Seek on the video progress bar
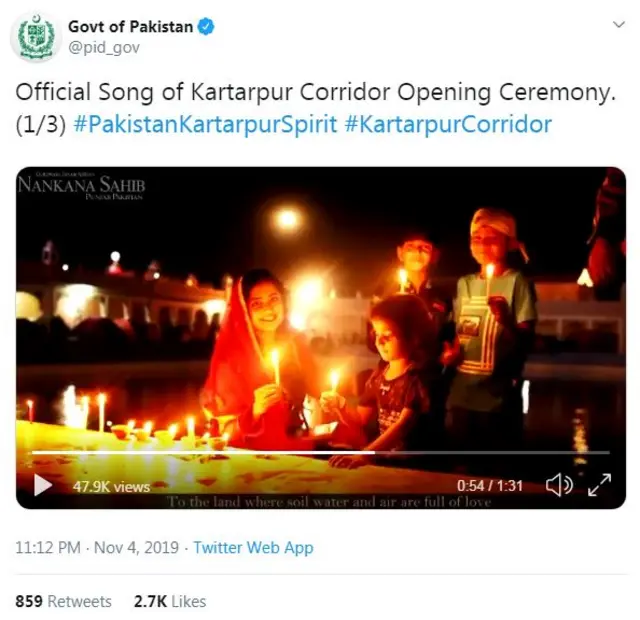The image size is (640, 620). point(321,452)
